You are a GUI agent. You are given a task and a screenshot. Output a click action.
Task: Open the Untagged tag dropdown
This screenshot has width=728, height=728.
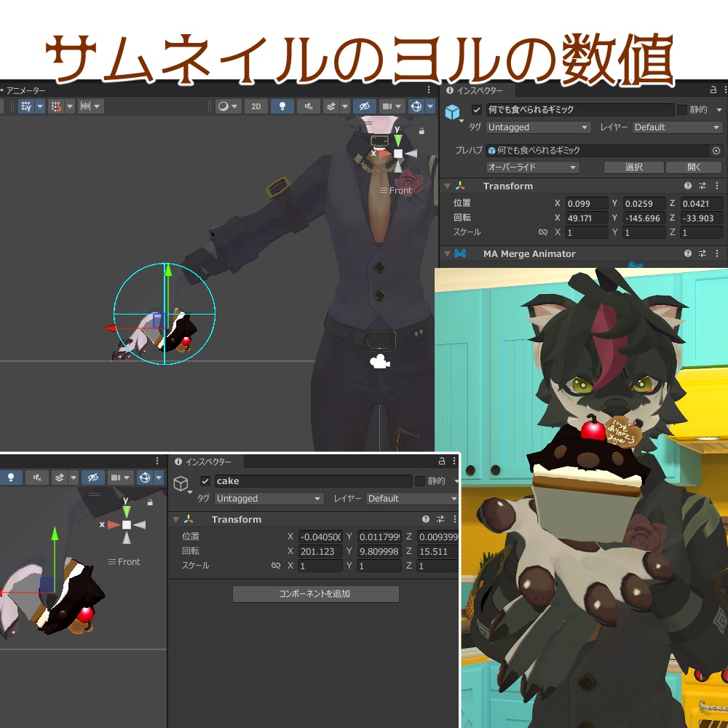537,127
